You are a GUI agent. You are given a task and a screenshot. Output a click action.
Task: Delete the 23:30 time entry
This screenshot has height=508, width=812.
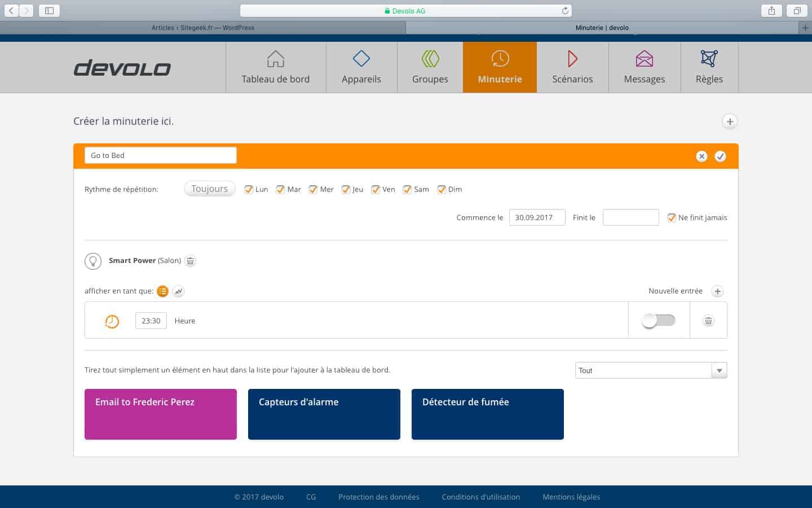click(708, 321)
